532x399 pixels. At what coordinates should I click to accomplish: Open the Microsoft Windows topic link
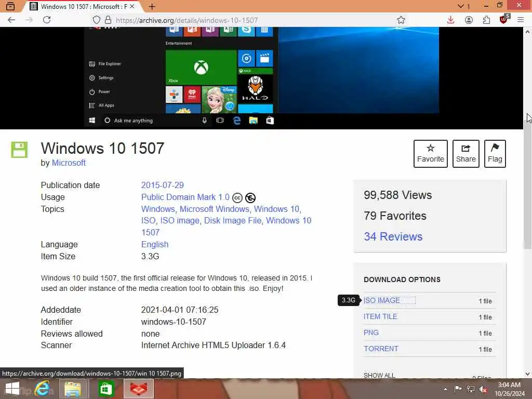click(215, 209)
